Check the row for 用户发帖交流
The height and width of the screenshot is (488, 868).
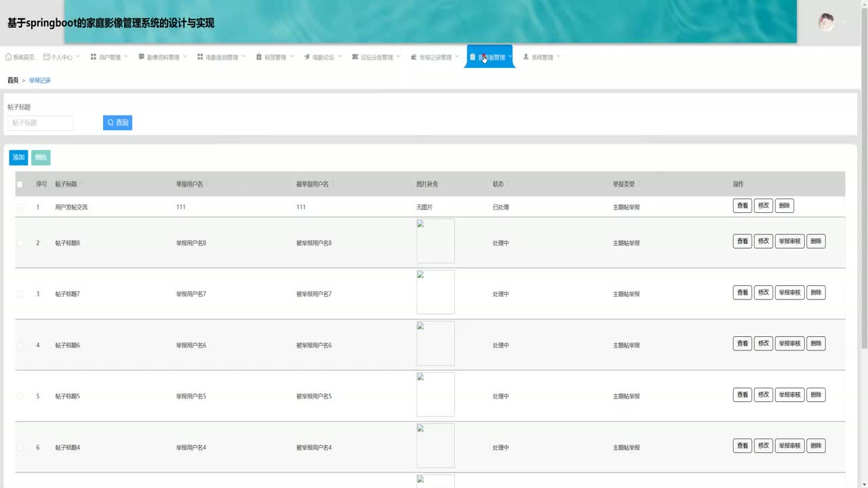[20, 207]
